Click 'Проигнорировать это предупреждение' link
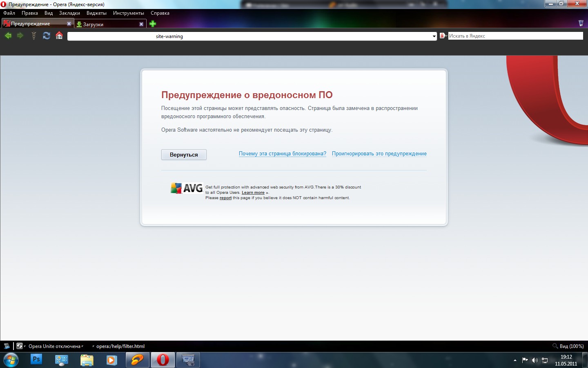Screen dimensions: 588x368 [379, 154]
